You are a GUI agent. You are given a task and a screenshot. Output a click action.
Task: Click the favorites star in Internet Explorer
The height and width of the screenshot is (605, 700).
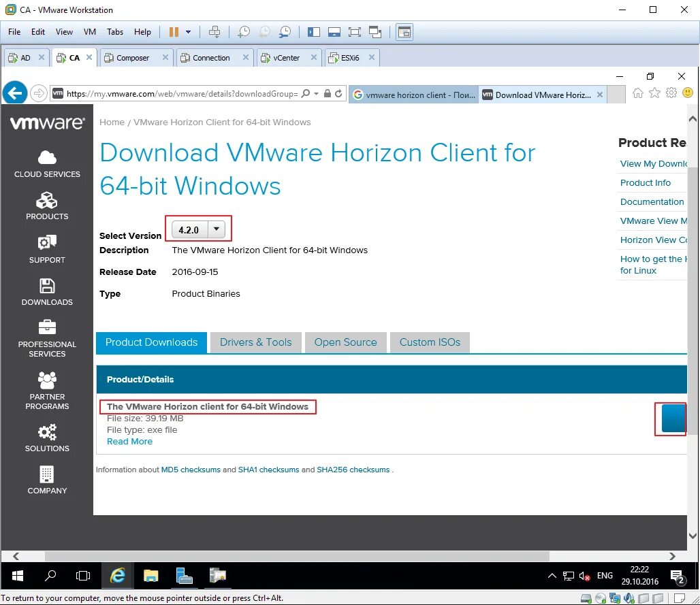click(x=654, y=93)
